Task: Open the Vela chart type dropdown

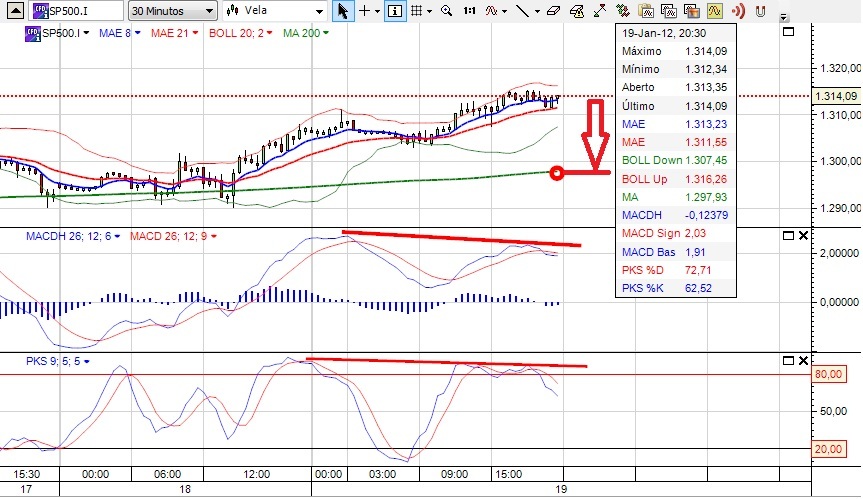Action: tap(276, 10)
